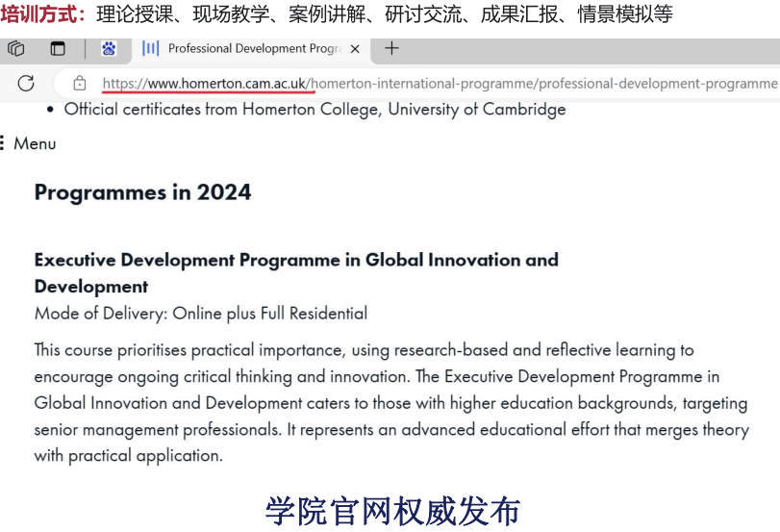Open the tab actions menu icon
This screenshot has width=780, height=532.
coord(58,49)
